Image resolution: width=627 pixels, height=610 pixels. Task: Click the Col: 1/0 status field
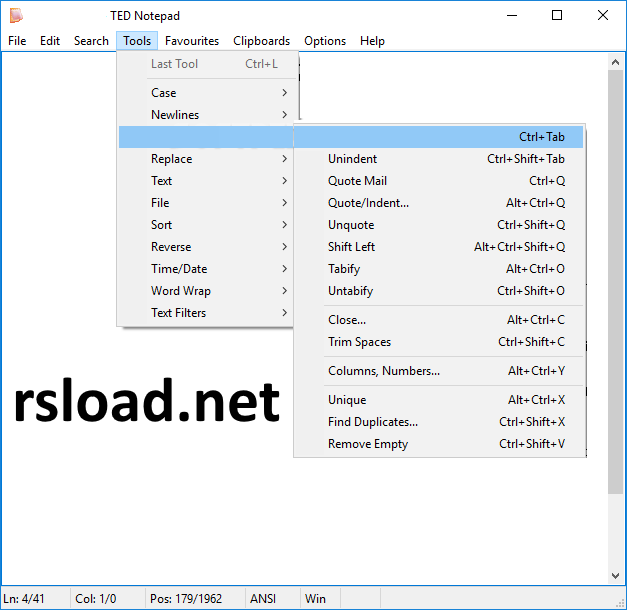click(x=107, y=599)
